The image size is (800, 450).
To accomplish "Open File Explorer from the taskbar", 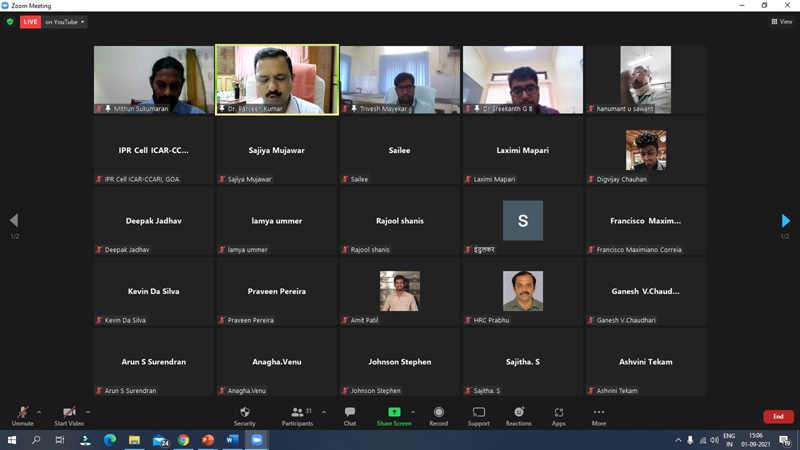I will [x=134, y=440].
